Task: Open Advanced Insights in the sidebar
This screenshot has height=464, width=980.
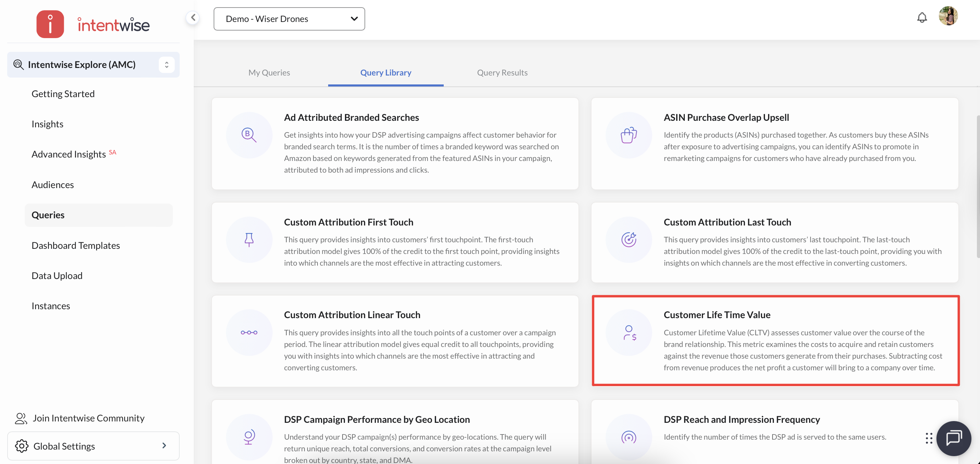Action: [x=69, y=154]
